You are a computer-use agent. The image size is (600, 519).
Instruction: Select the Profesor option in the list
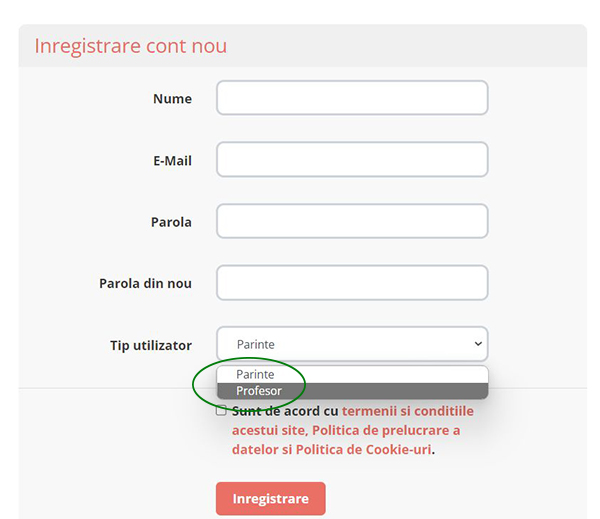point(260,391)
